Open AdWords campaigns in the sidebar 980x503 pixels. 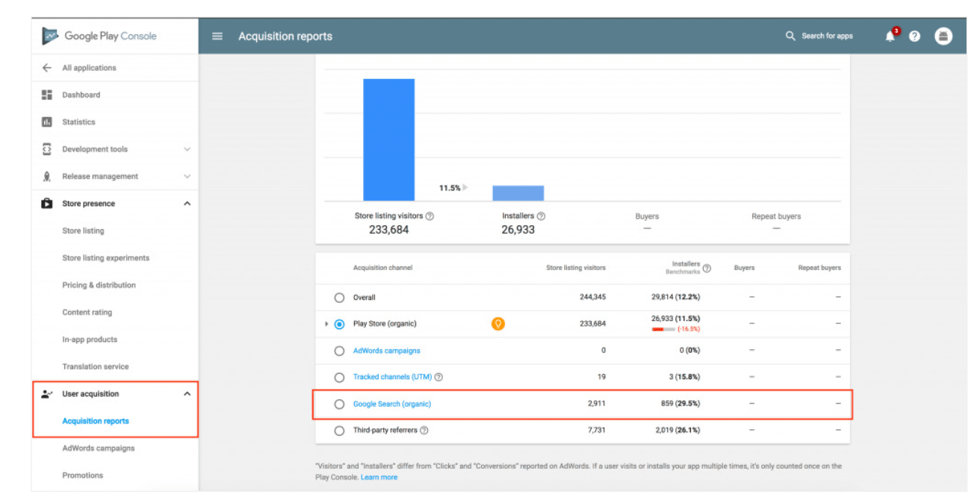click(98, 448)
